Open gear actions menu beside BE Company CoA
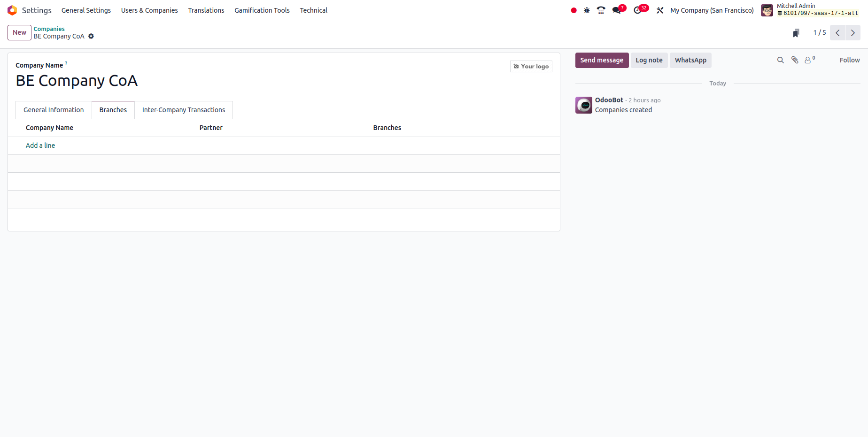The image size is (868, 437). point(91,36)
